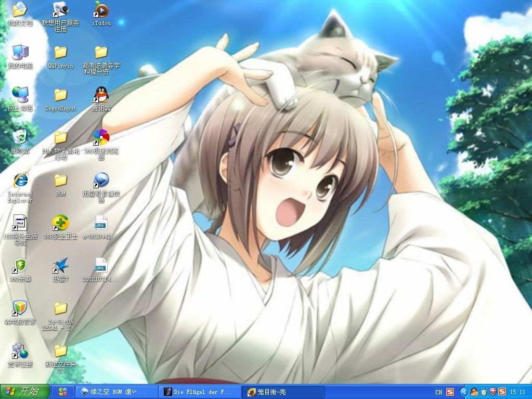Viewport: 532px width, 399px height.
Task: Click the green 360 tray icon
Action: click(x=484, y=392)
